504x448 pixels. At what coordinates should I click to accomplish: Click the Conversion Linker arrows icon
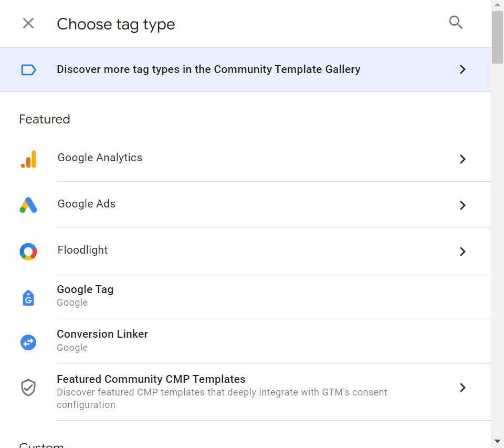coord(28,342)
